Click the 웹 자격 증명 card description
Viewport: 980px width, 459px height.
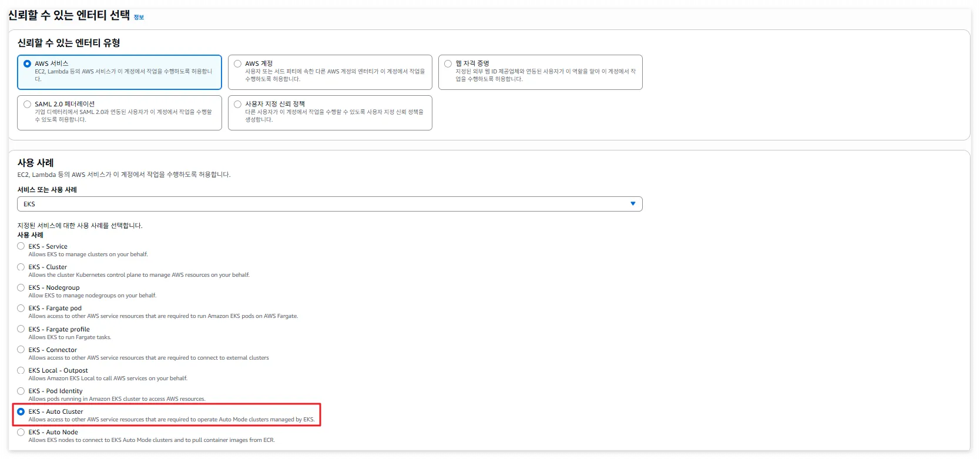point(545,75)
